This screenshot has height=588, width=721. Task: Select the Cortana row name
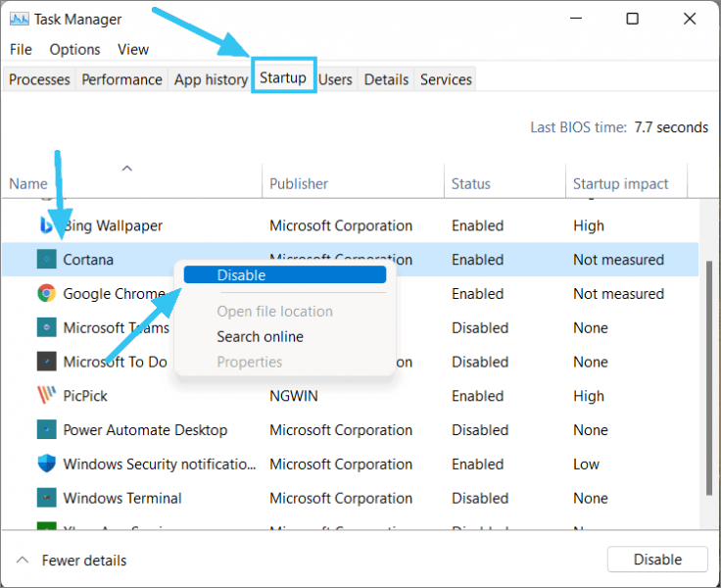click(88, 260)
